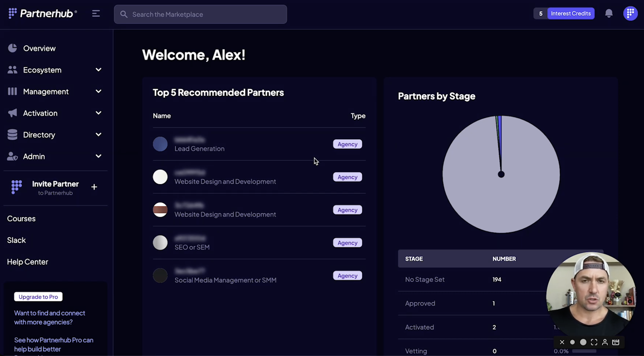Open the user profile avatar

630,14
